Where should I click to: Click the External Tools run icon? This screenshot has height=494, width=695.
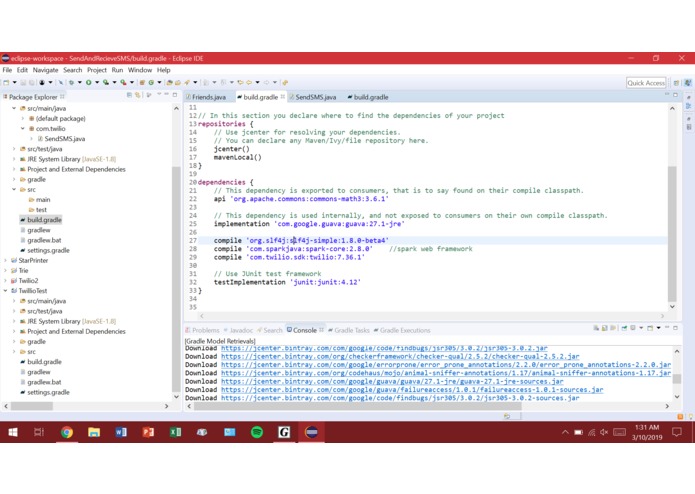[123, 82]
